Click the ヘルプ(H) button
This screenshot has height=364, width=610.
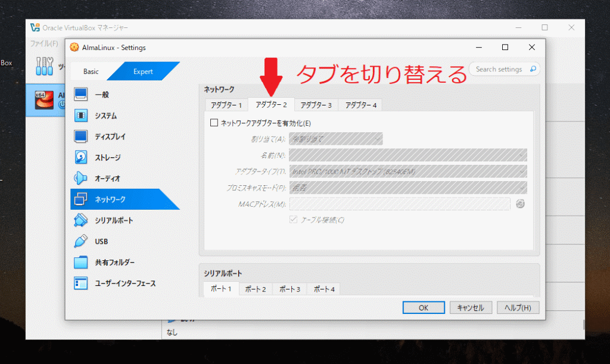518,307
